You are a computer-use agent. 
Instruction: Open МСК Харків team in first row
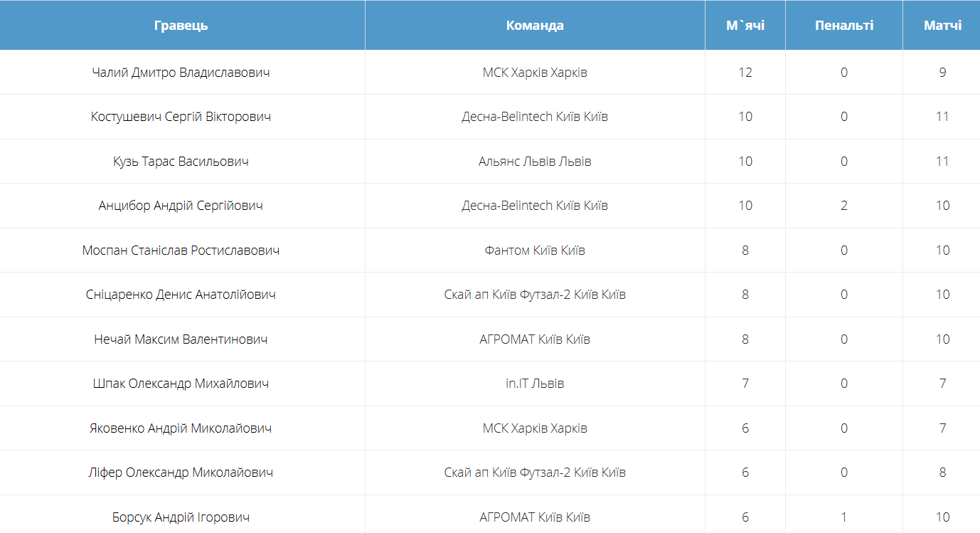tap(535, 73)
